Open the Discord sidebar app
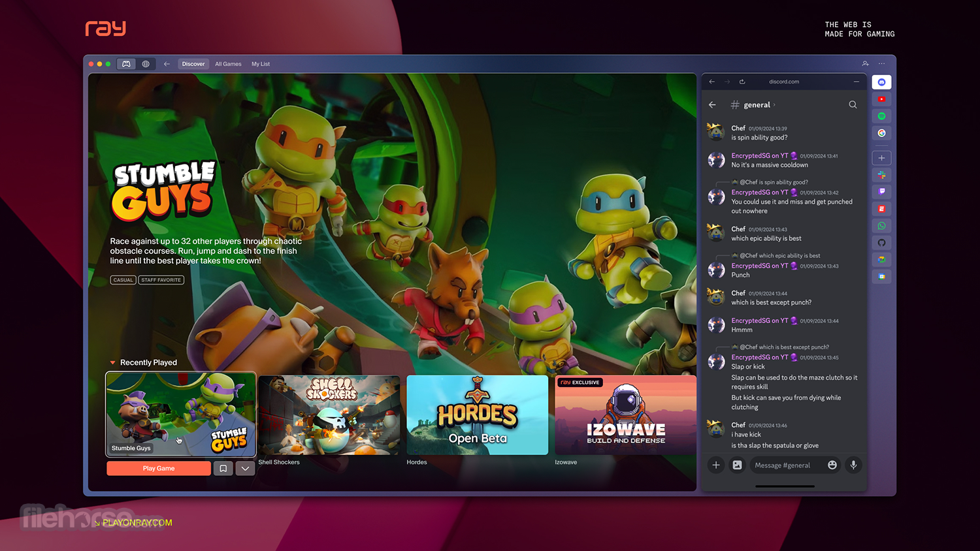980x551 pixels. [881, 82]
